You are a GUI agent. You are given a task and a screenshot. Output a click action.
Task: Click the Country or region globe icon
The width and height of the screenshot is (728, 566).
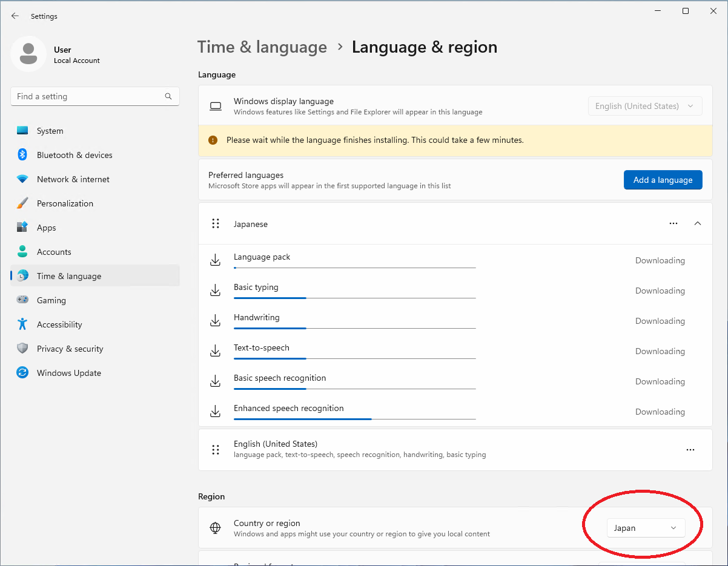click(215, 528)
